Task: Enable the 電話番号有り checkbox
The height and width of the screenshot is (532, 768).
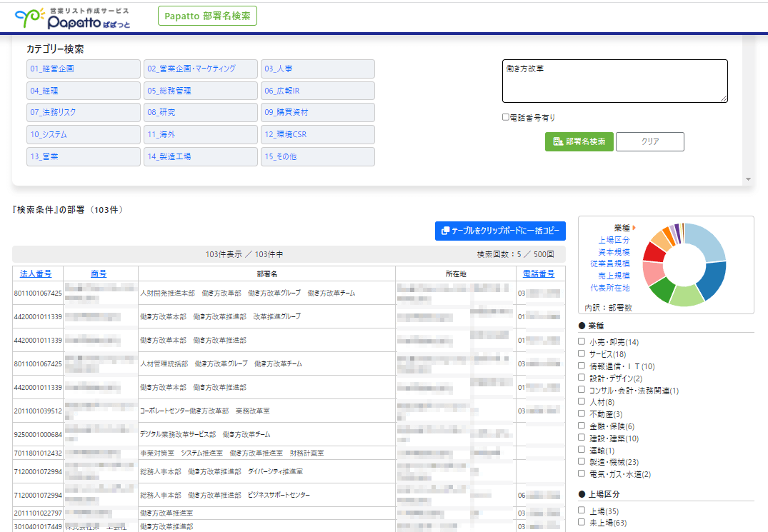Action: click(506, 117)
